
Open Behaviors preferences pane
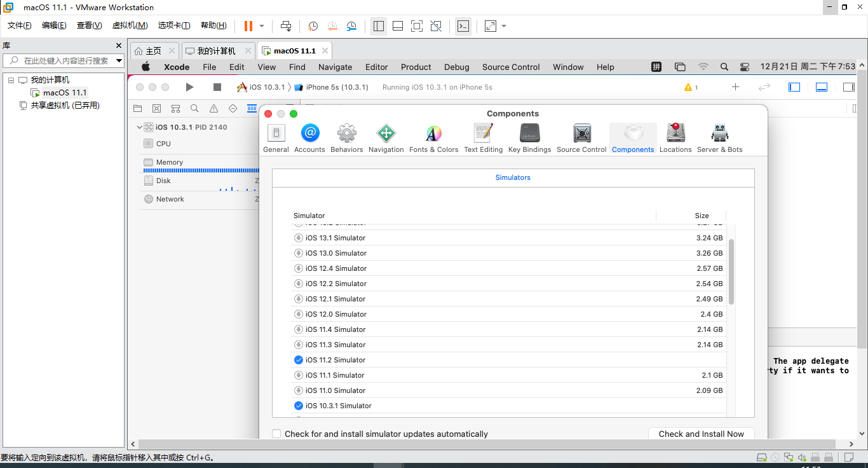pos(347,138)
